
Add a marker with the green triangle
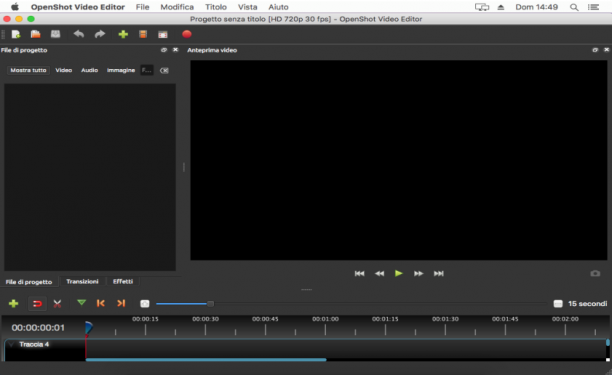tap(81, 303)
